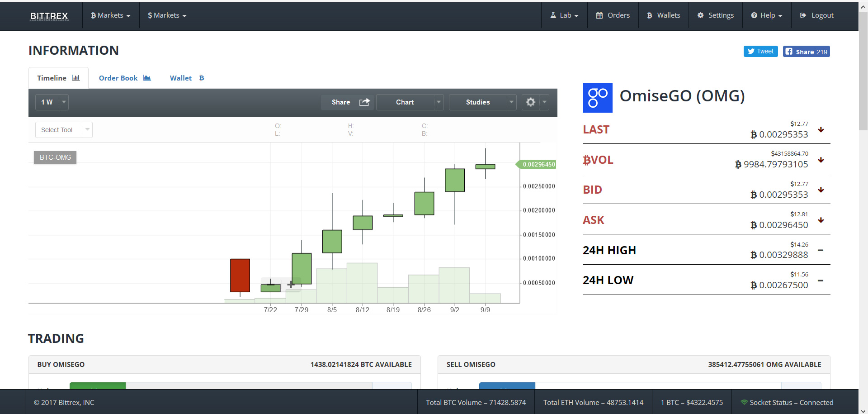The height and width of the screenshot is (414, 868).
Task: Open the interval dropdown arrow
Action: click(x=64, y=102)
